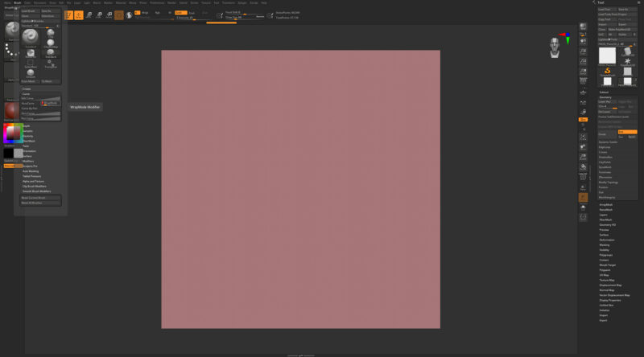Screen dimensions: 644x357
Task: Click the red material sphere thumbnail
Action: click(11, 111)
